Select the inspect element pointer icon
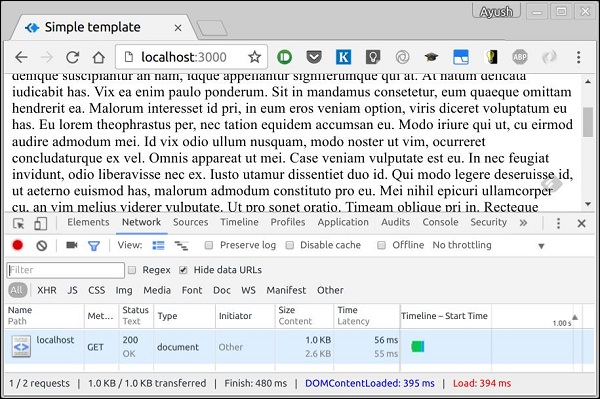The height and width of the screenshot is (399, 600). (x=18, y=223)
